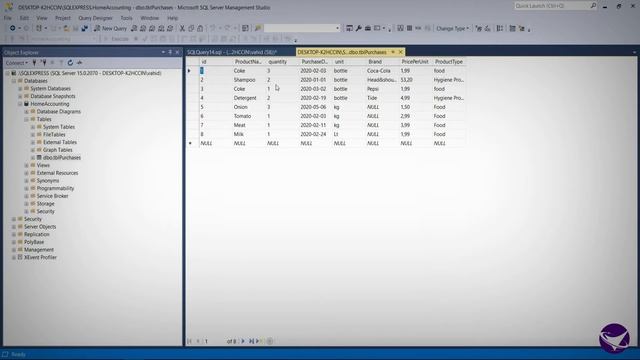Auto-hide the Object Explorer panel with pin

coord(170,52)
